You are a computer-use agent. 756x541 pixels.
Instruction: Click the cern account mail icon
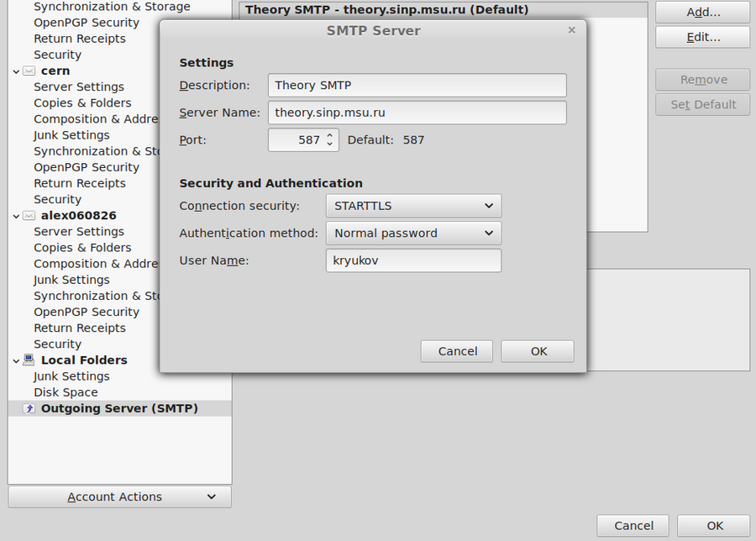(x=29, y=71)
